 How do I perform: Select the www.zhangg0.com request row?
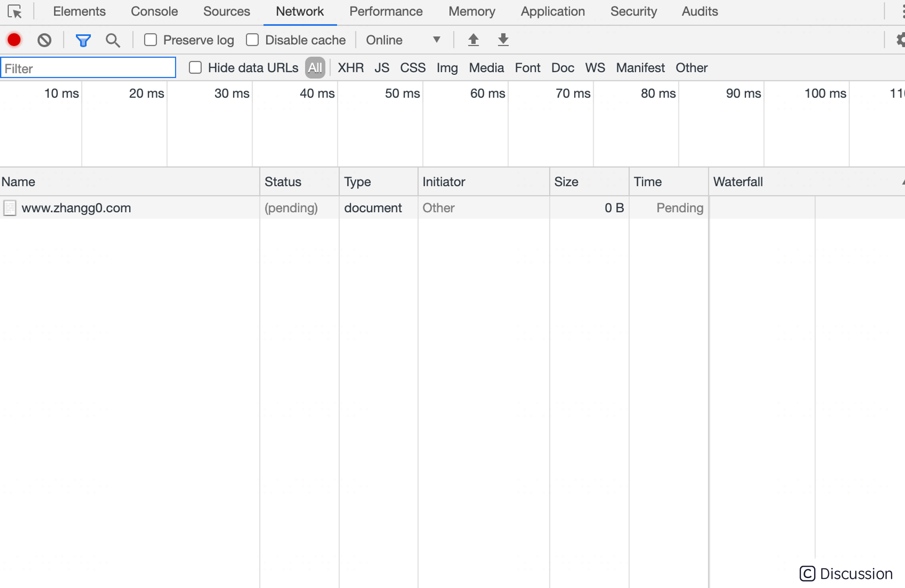pyautogui.click(x=452, y=208)
